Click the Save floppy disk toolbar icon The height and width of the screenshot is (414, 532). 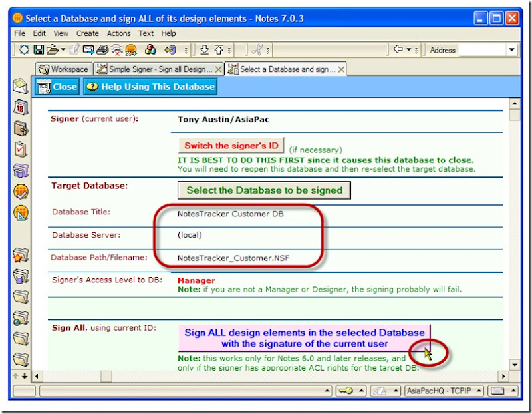point(39,50)
